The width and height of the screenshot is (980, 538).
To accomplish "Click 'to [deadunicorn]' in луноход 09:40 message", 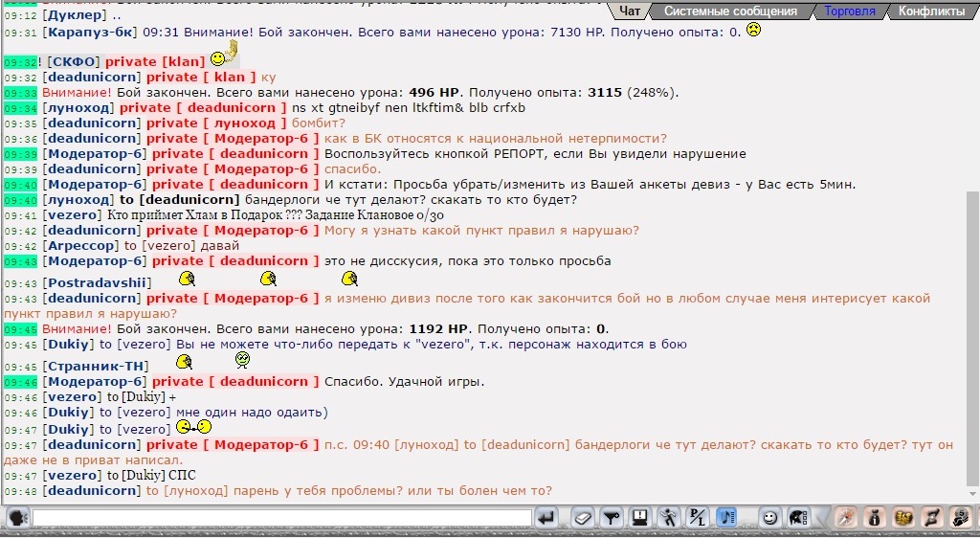I will pyautogui.click(x=179, y=200).
